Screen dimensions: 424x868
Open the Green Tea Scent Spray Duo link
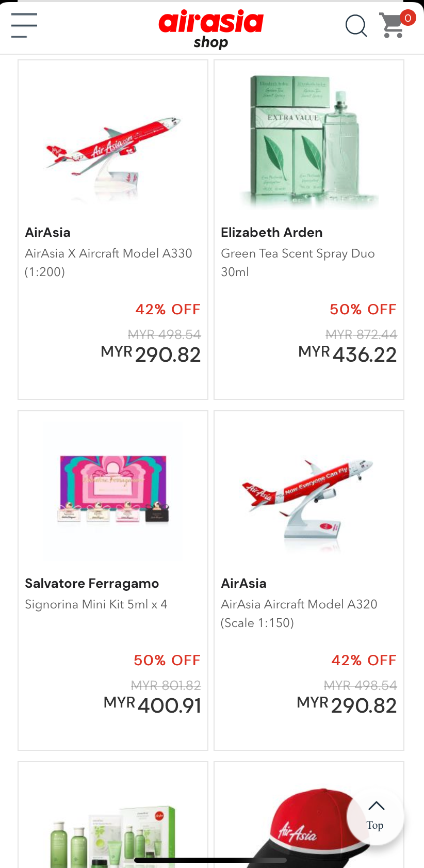coord(298,262)
